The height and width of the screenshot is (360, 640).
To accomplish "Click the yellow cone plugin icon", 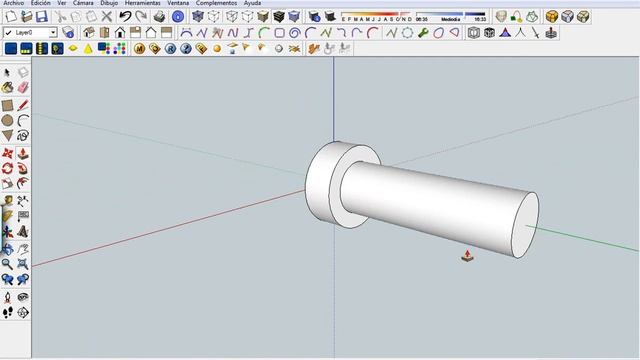I will click(88, 49).
